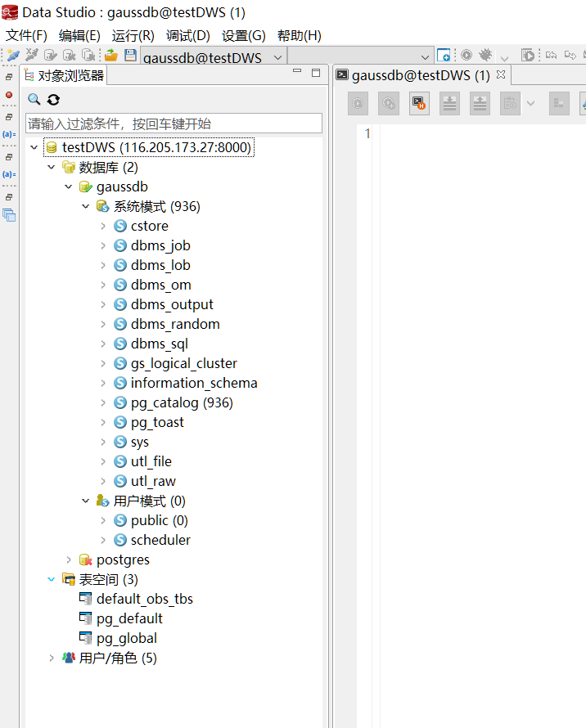The width and height of the screenshot is (586, 728).
Task: Click the clipboard-with-clock icon in editor toolbar
Action: click(x=510, y=103)
